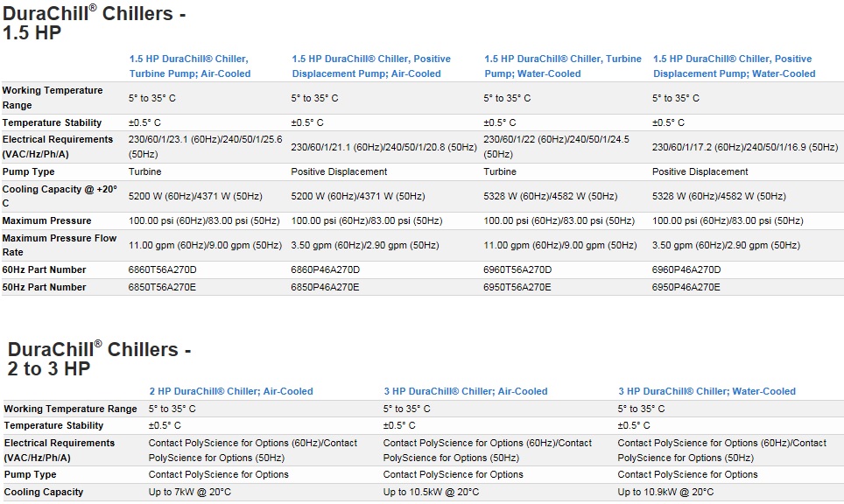
Task: Click '11.00 gpm' flow rate in turbine air-cooled column
Action: [x=205, y=245]
